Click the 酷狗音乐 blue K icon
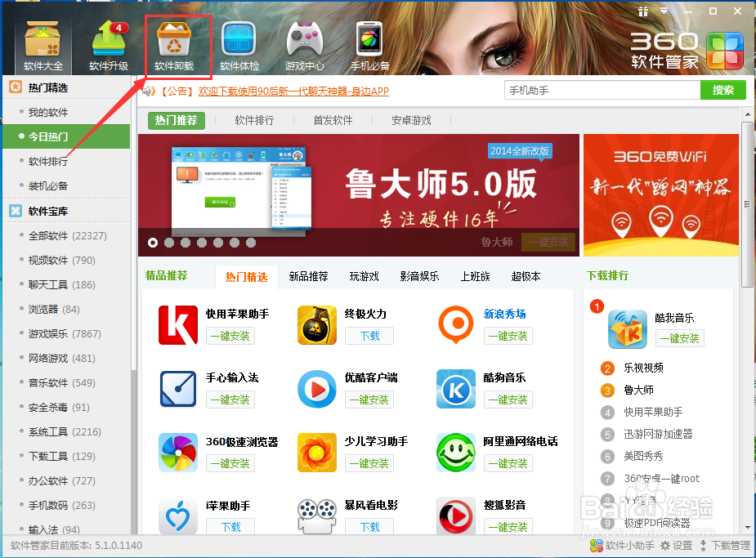The height and width of the screenshot is (558, 756). point(455,389)
